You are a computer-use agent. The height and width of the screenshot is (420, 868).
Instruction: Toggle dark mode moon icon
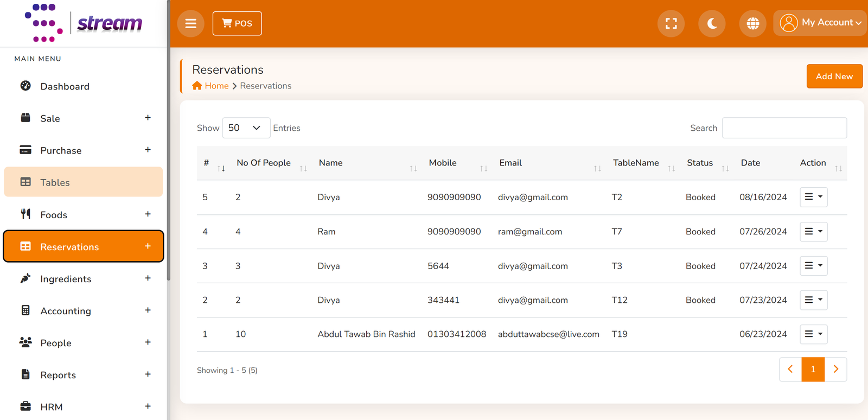712,23
